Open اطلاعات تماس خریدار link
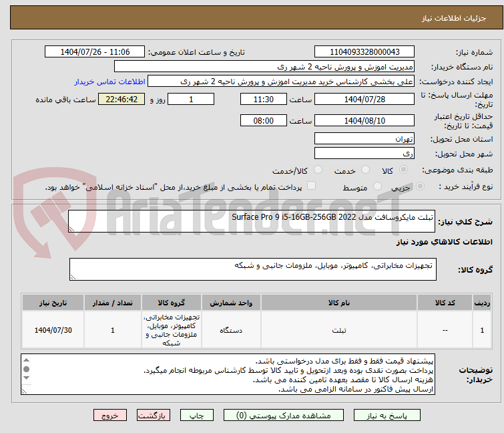The height and width of the screenshot is (433, 504). tap(110, 82)
